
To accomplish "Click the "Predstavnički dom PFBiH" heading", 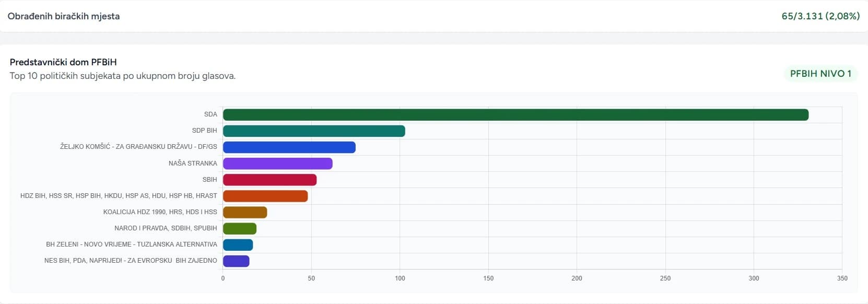I will [63, 62].
